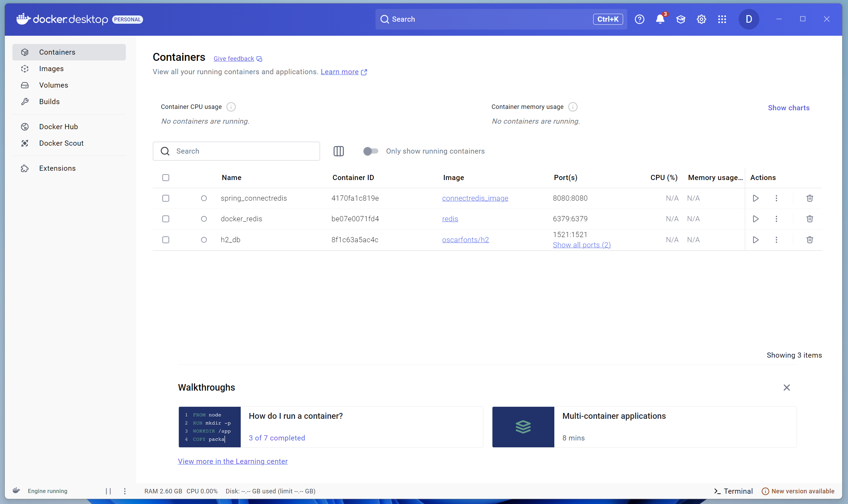Pause the Docker engine in status bar
This screenshot has width=848, height=504.
pos(108,491)
